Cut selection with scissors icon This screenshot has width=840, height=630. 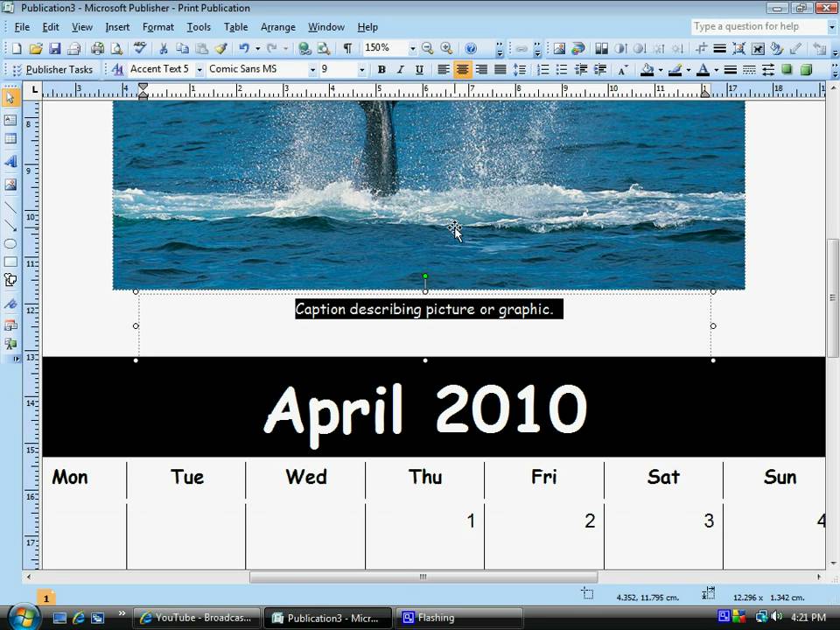164,49
